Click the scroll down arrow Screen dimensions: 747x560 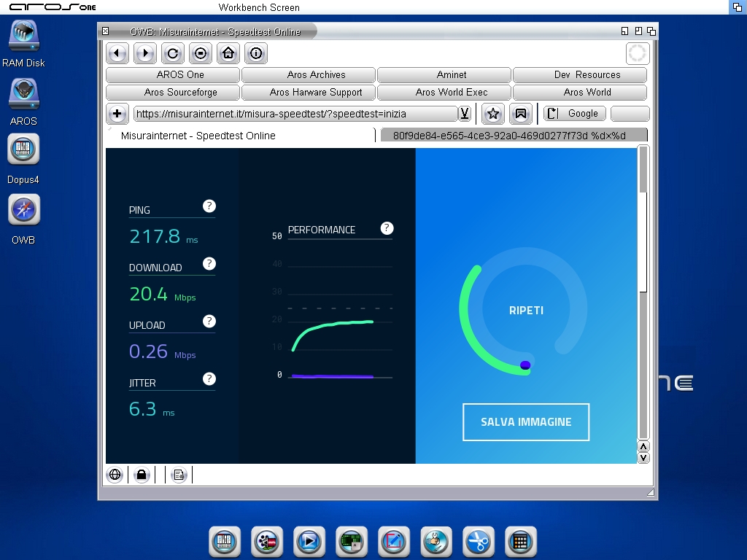643,458
